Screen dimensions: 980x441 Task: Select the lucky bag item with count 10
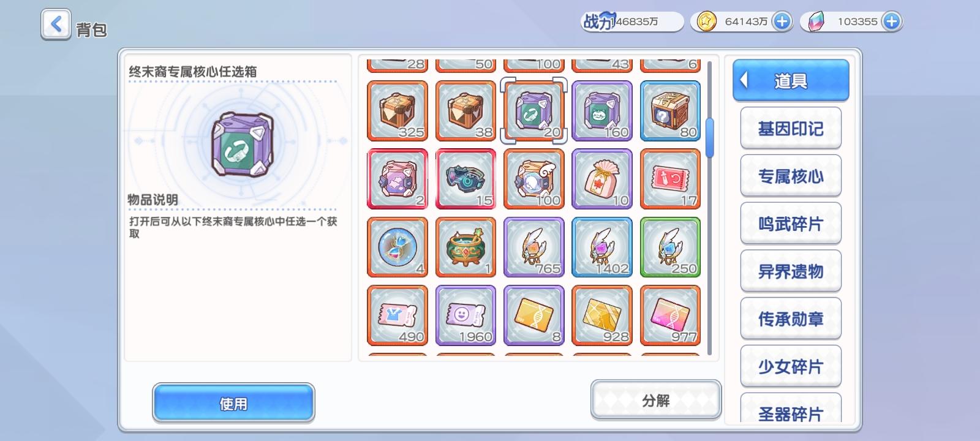tap(602, 179)
